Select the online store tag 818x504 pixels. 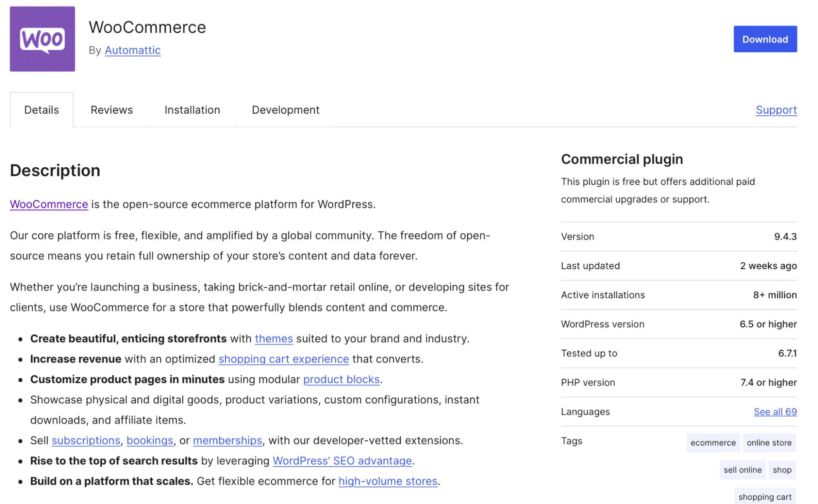pyautogui.click(x=769, y=443)
